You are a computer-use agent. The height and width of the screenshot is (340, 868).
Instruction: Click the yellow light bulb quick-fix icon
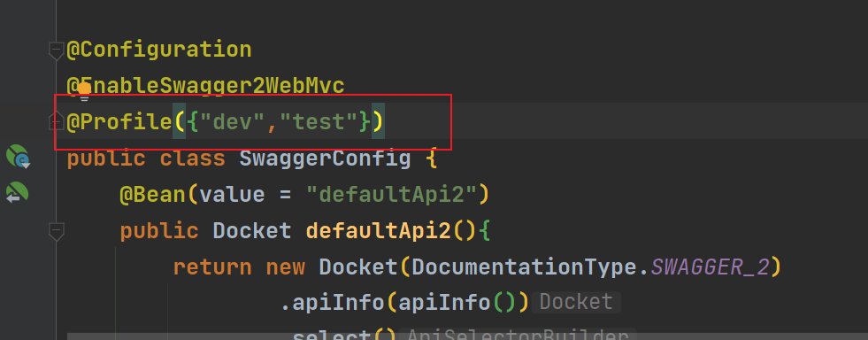click(x=83, y=91)
